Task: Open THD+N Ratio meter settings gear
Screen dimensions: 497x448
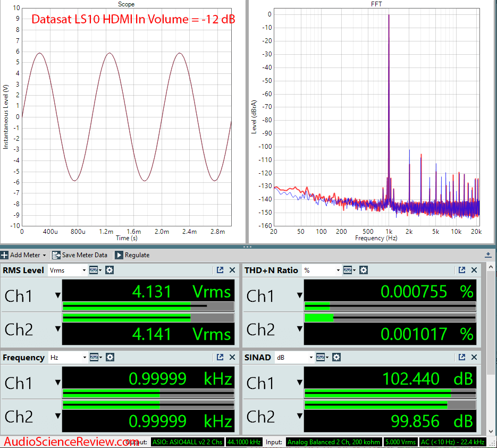Action: pos(364,271)
